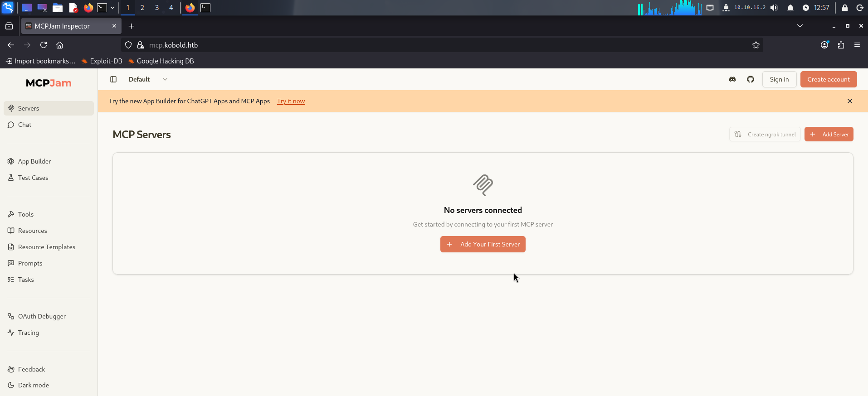Click the Create ngrok tunnel button
The image size is (868, 396).
pyautogui.click(x=765, y=134)
